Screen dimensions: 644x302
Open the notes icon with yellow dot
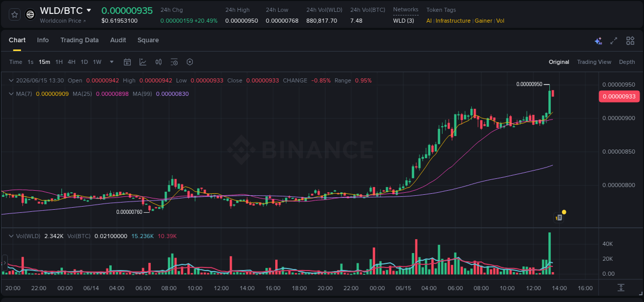pyautogui.click(x=559, y=217)
